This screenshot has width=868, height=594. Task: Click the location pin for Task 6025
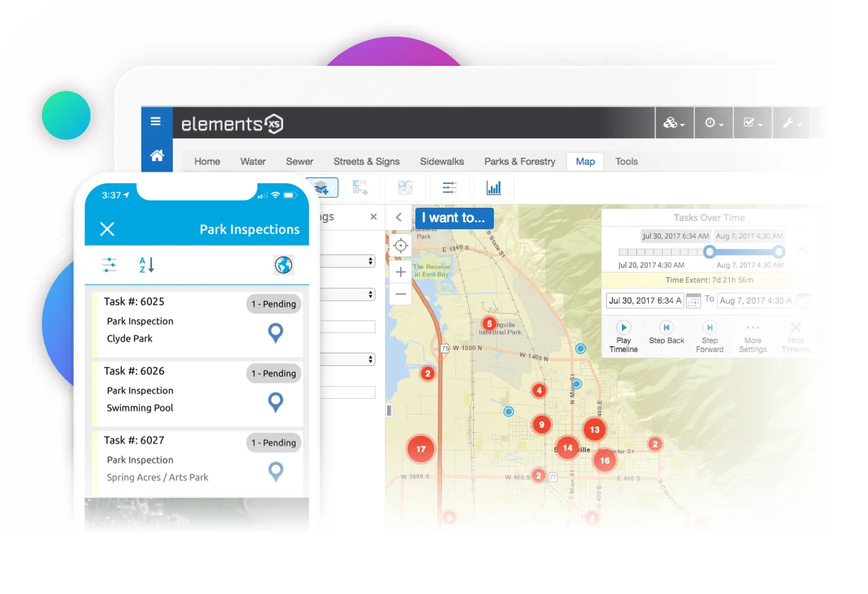click(275, 333)
